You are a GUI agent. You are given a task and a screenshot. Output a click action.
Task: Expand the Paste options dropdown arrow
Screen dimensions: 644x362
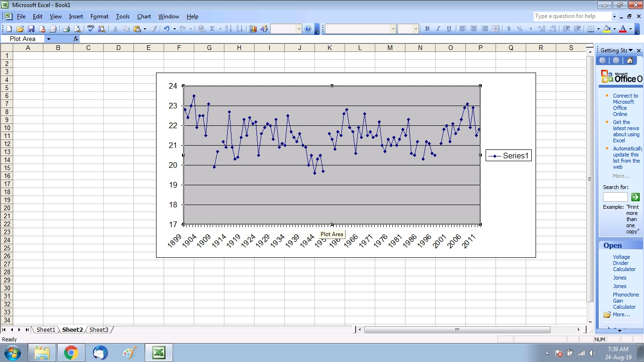point(145,29)
